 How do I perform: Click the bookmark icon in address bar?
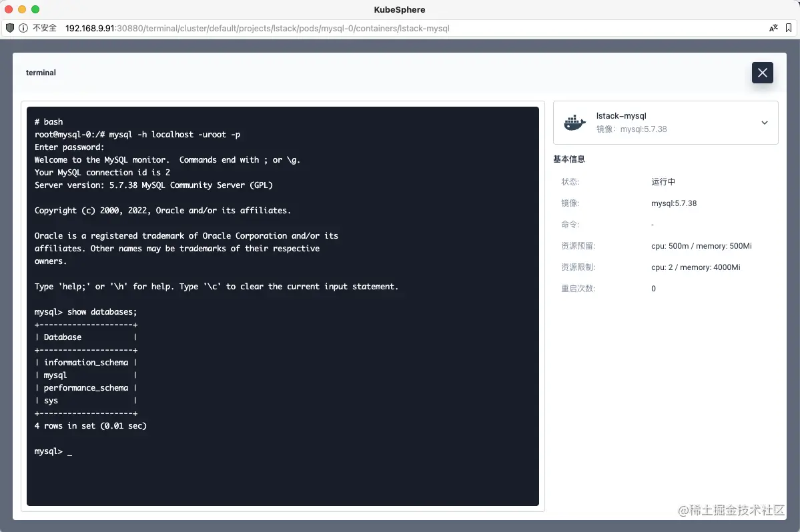pos(788,28)
